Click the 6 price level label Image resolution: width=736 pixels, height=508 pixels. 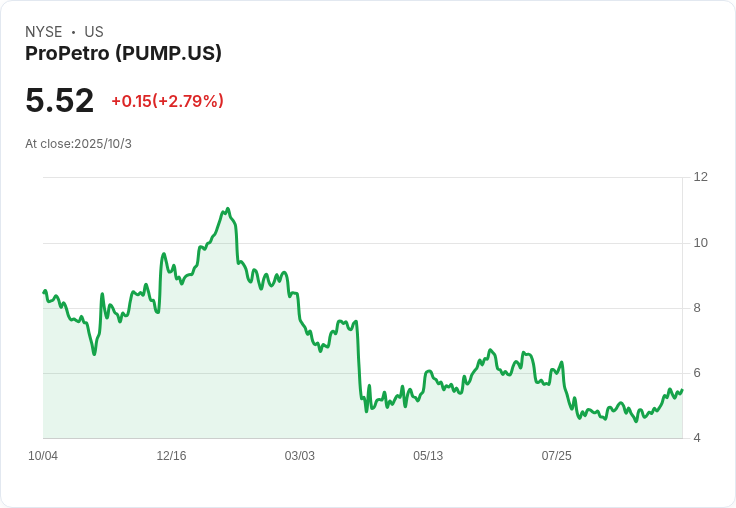(x=697, y=373)
